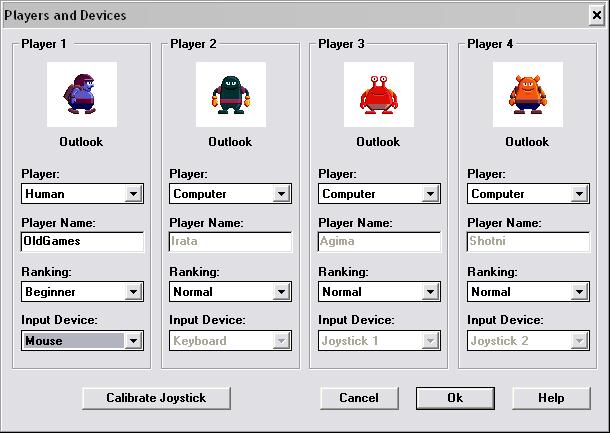Open Help for this dialog
Image resolution: width=610 pixels, height=433 pixels.
pyautogui.click(x=551, y=398)
